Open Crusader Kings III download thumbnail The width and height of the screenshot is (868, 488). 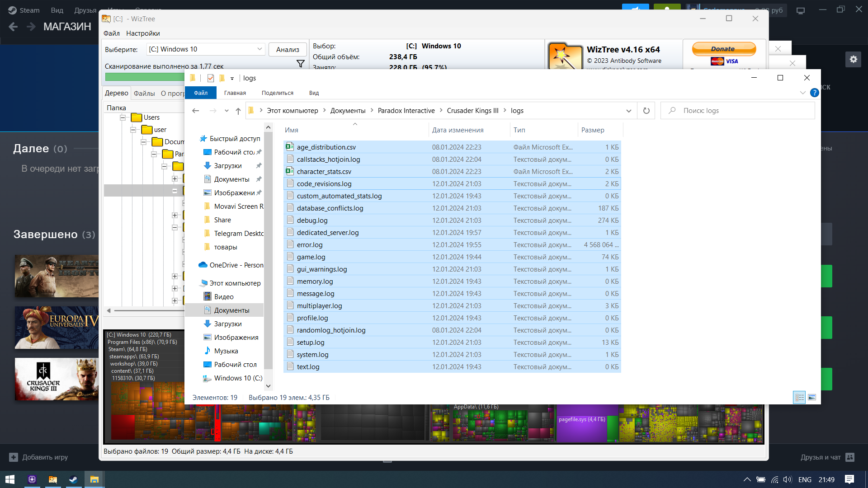point(57,379)
